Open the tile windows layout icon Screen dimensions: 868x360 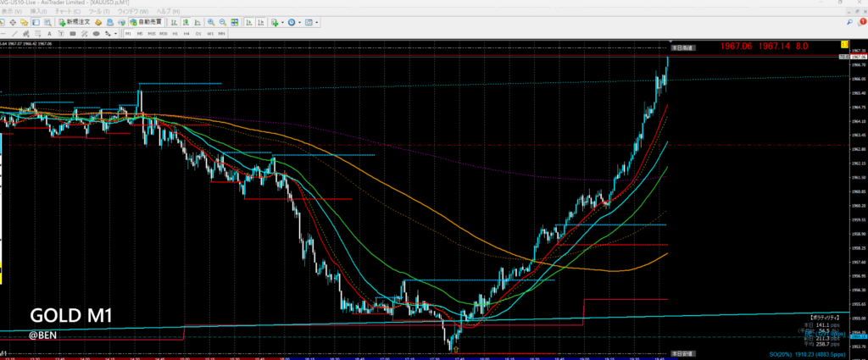coord(235,22)
